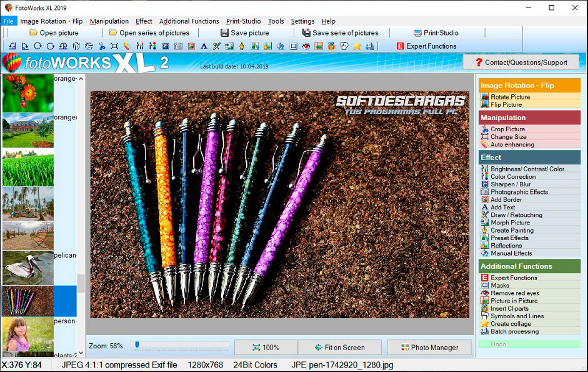Click the masks square toolbar icon

click(x=293, y=46)
